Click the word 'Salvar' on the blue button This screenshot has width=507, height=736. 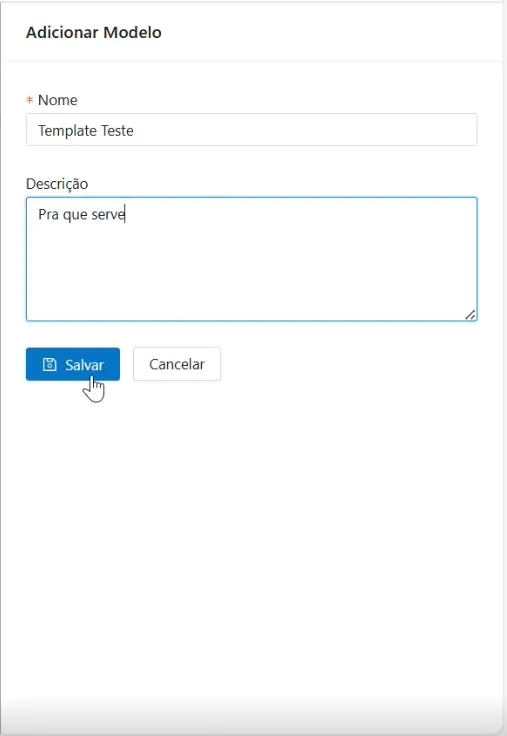coord(84,365)
